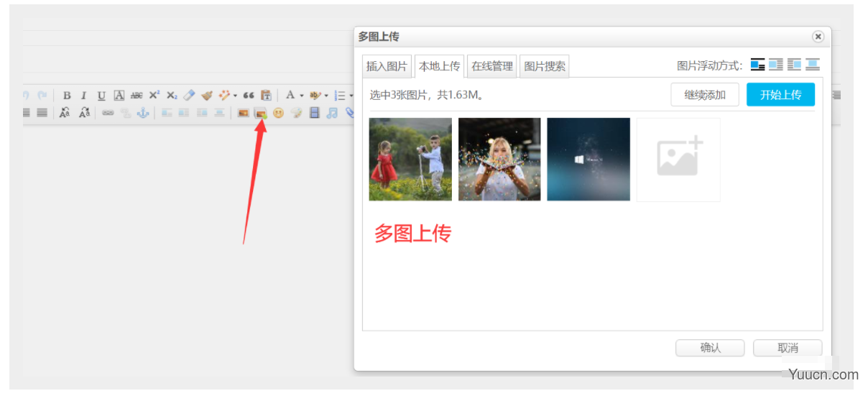Click the text highlight color icon

pos(315,95)
